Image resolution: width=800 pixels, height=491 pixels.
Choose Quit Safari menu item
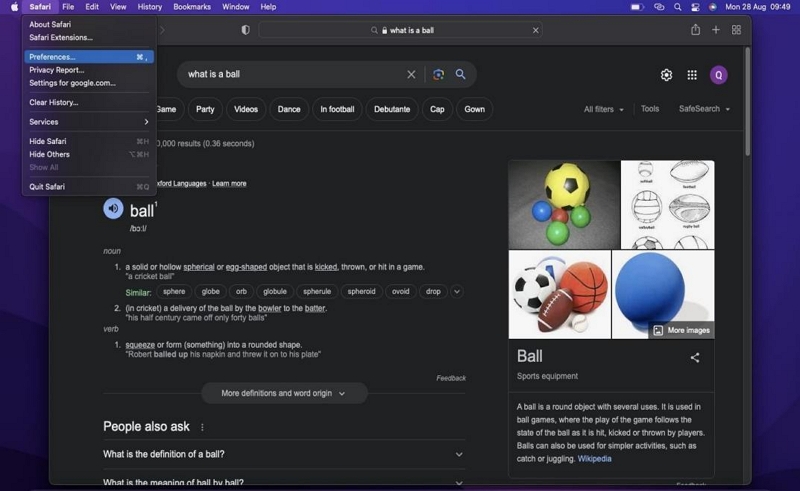click(89, 186)
